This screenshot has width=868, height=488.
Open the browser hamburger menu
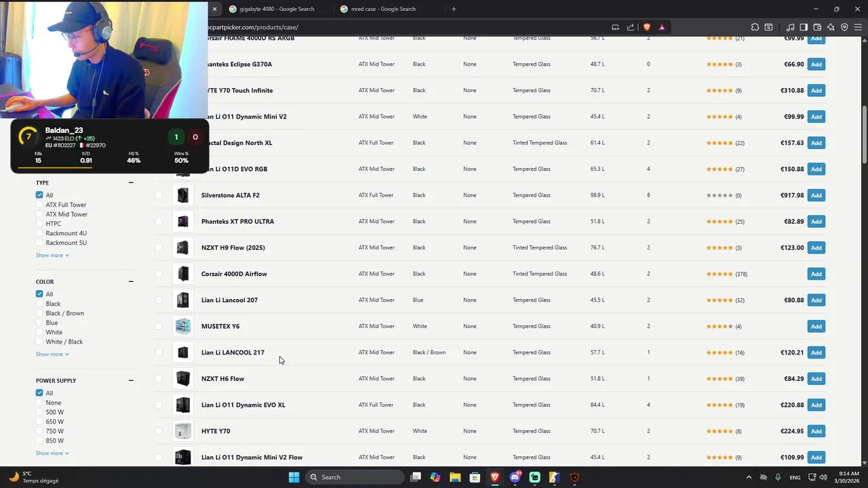857,27
